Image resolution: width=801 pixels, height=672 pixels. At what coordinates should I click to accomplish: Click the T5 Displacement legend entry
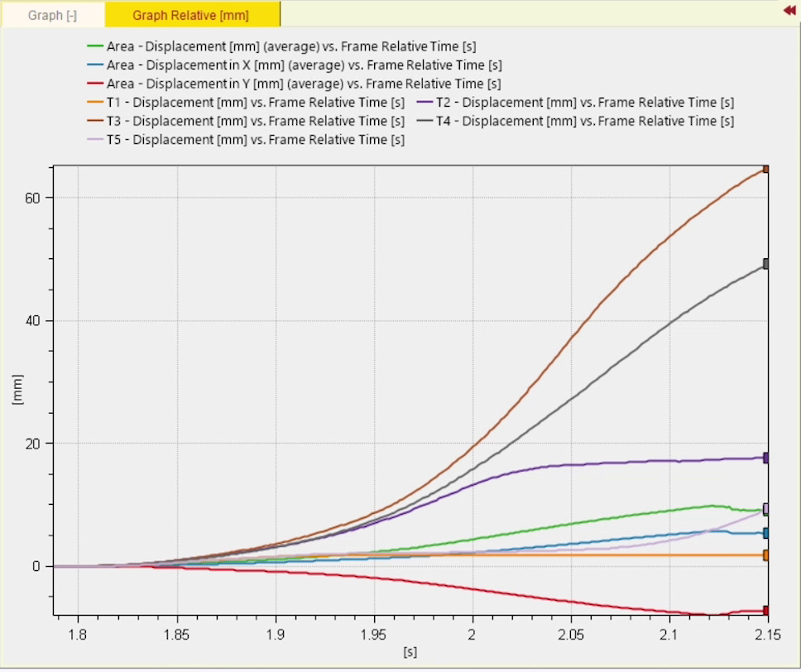pos(246,140)
